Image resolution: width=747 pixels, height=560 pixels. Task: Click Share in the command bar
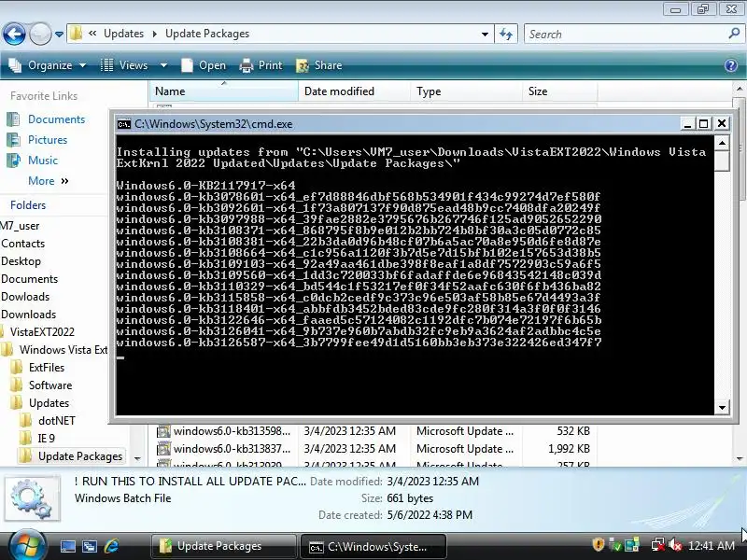319,65
